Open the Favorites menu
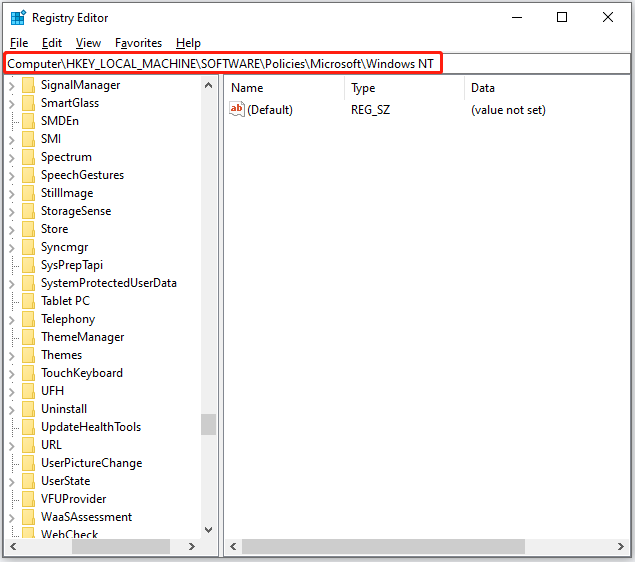This screenshot has width=635, height=562. [139, 43]
